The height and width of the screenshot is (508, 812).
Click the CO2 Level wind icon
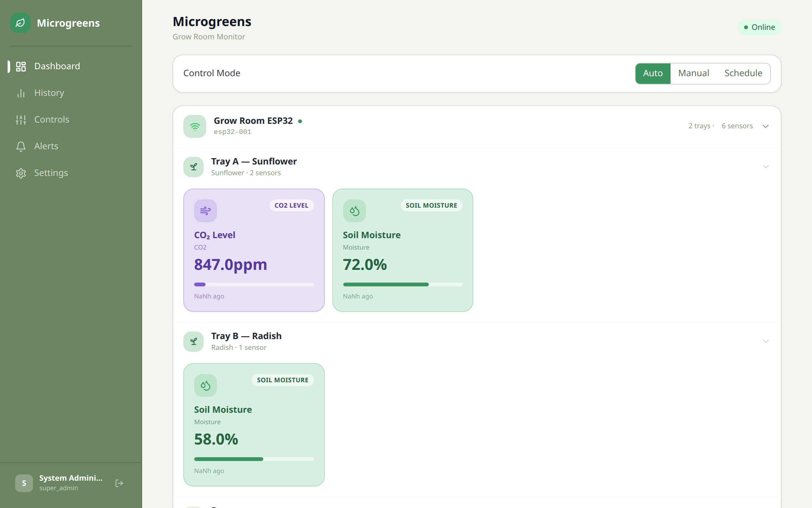click(x=205, y=211)
